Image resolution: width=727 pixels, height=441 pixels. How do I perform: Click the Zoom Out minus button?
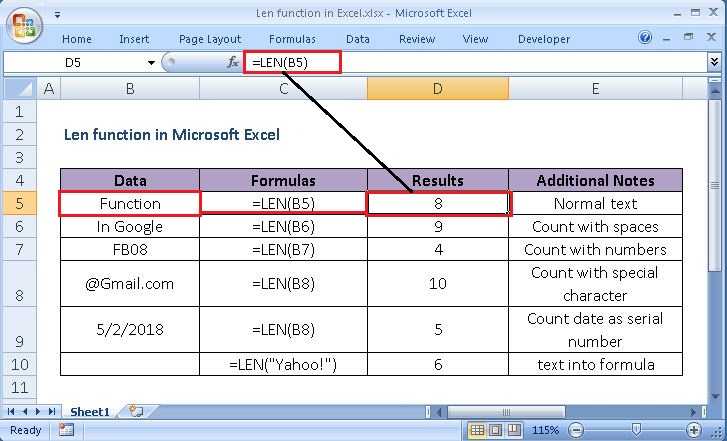pos(575,430)
